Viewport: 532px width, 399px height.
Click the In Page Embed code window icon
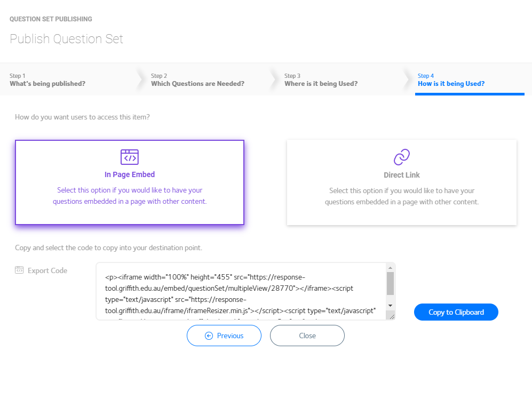[x=130, y=157]
